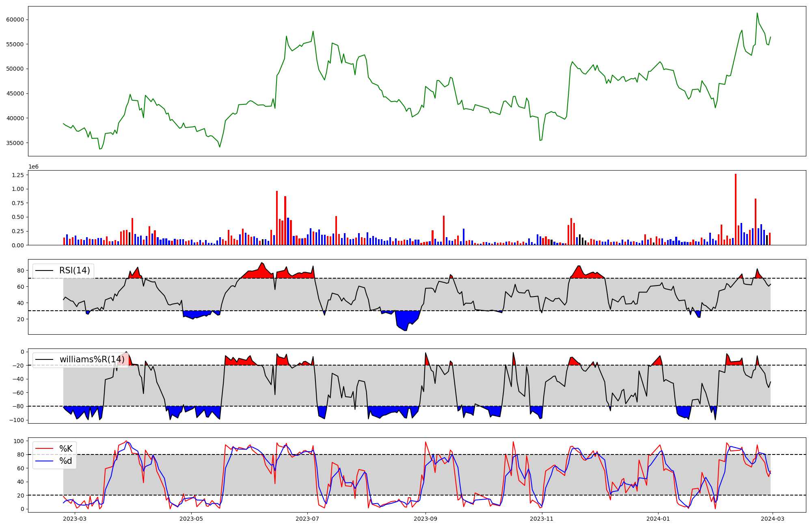Click the red %K legend entry
The image size is (812, 528).
pos(66,449)
